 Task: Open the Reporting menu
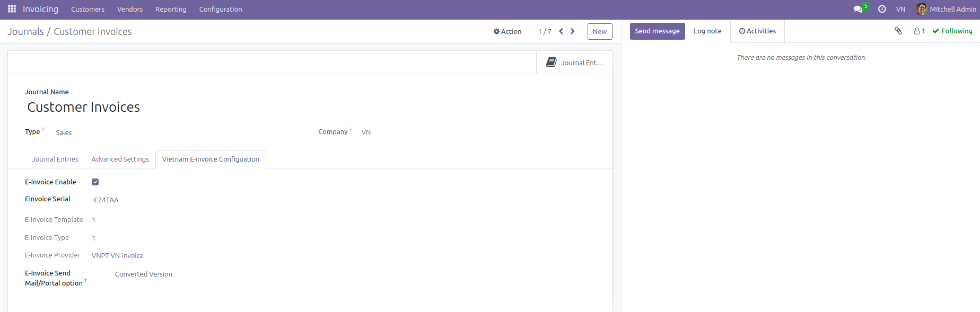[171, 10]
